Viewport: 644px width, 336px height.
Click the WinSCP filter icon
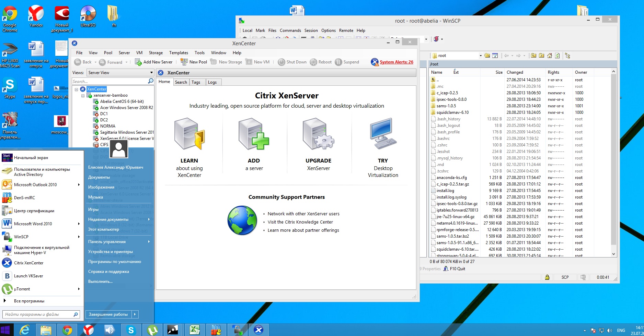495,56
